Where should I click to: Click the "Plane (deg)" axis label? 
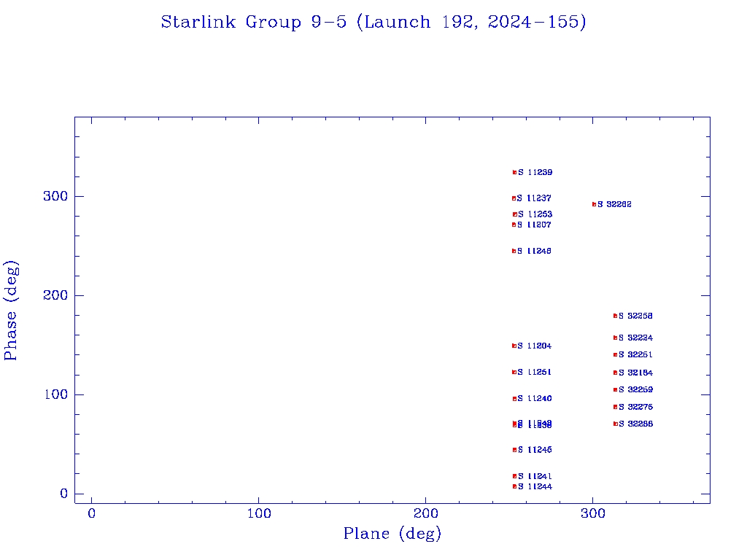(392, 534)
